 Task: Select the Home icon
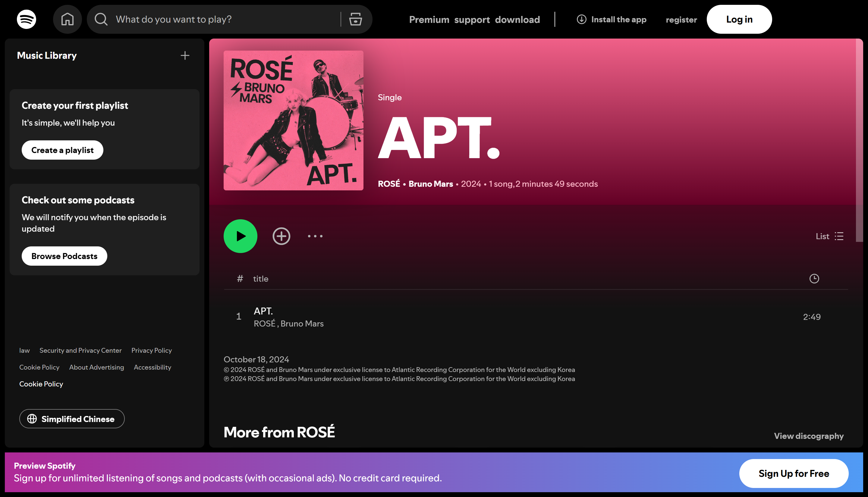click(x=67, y=19)
